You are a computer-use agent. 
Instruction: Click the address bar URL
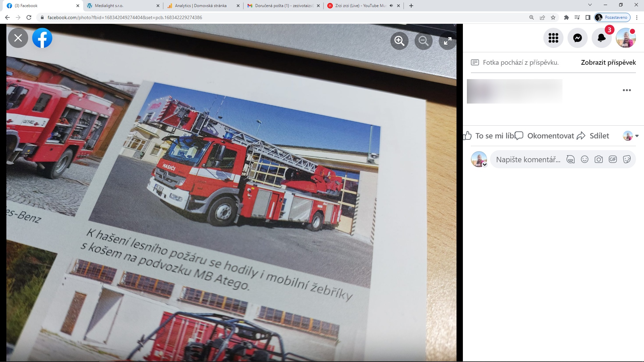point(125,17)
